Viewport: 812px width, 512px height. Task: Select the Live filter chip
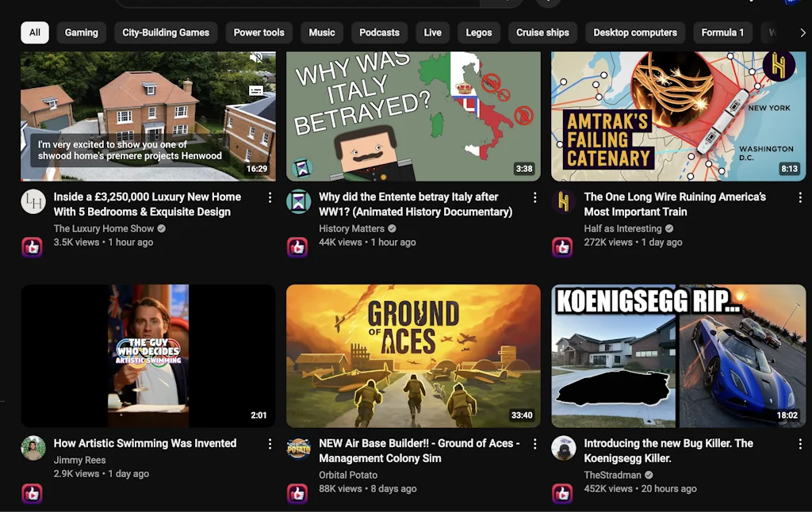pyautogui.click(x=432, y=32)
